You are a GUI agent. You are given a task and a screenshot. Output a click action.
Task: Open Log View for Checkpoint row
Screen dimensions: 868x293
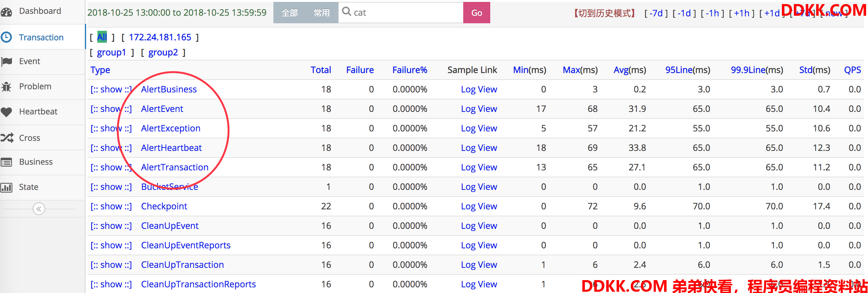pyautogui.click(x=479, y=206)
